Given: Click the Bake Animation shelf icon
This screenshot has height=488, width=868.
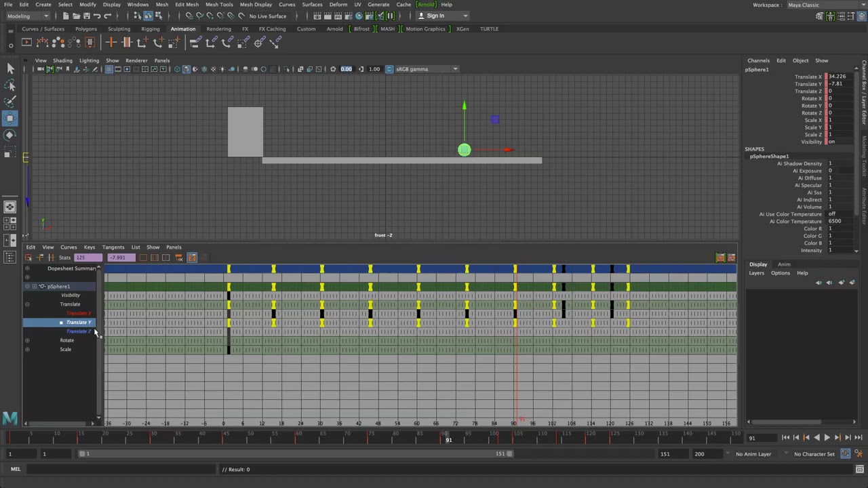Looking at the screenshot, I should pyautogui.click(x=90, y=43).
